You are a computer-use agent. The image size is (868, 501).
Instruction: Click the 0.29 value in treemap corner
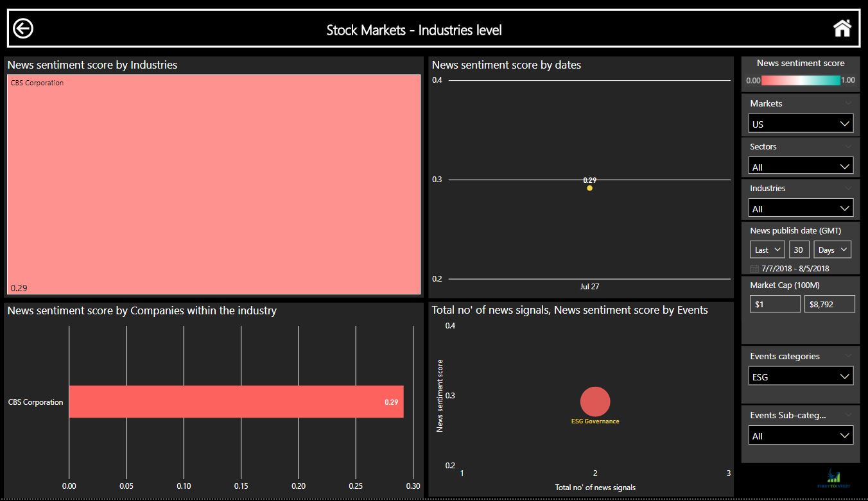pos(19,288)
